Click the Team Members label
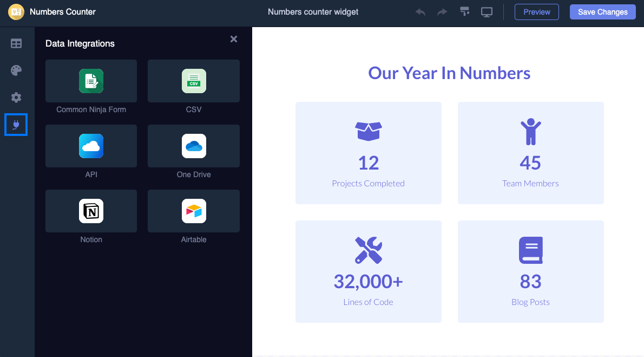The width and height of the screenshot is (644, 357). coord(531,184)
